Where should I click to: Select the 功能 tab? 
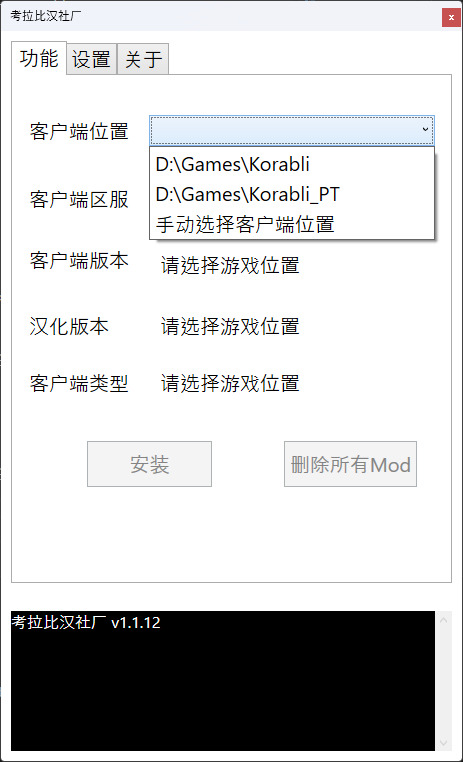click(39, 58)
